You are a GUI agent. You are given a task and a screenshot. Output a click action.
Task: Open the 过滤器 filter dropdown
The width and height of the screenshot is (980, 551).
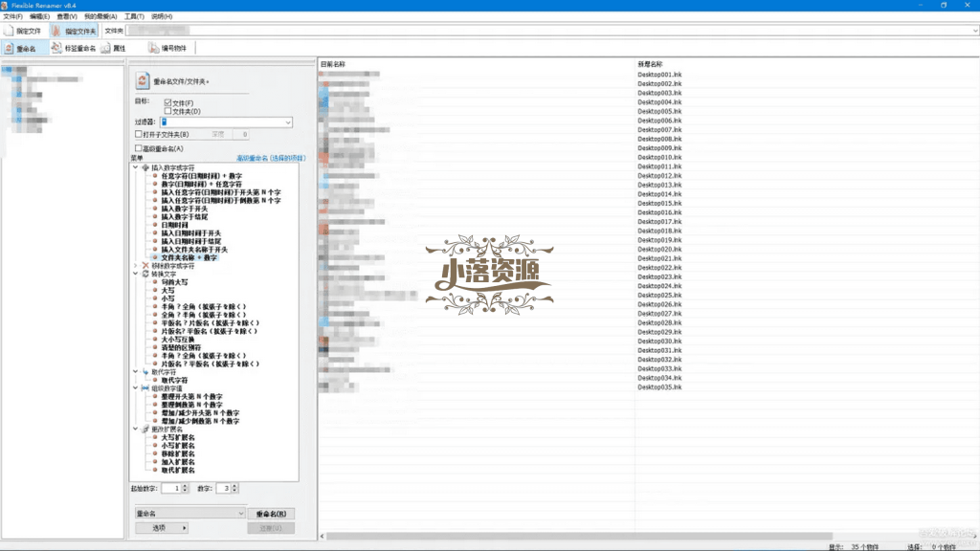click(287, 122)
